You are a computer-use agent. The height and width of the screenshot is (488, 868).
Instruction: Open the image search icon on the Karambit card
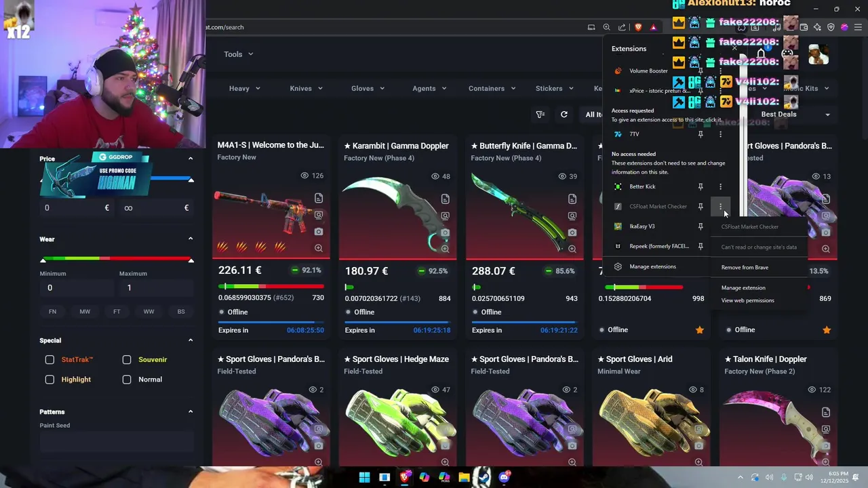(445, 216)
